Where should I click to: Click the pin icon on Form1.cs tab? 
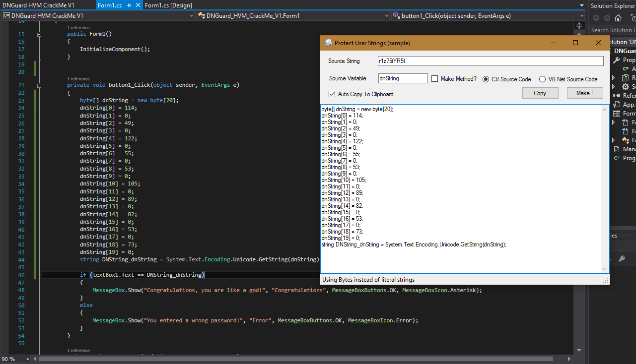coord(129,5)
